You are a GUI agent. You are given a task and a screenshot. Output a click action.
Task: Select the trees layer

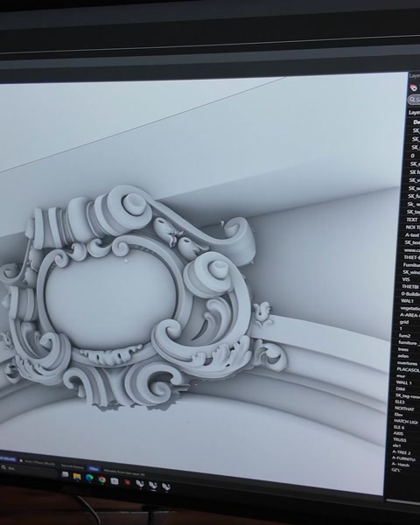pyautogui.click(x=402, y=349)
